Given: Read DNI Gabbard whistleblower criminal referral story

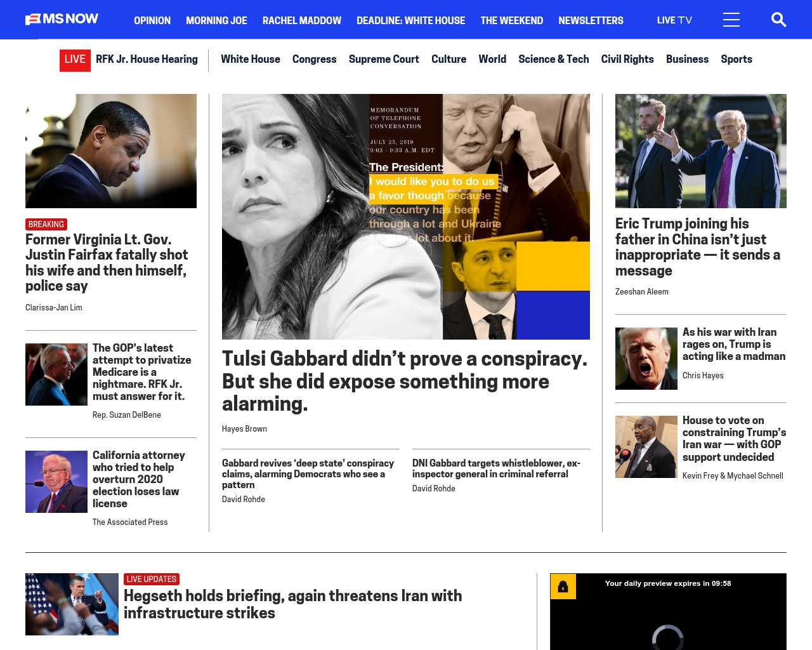Looking at the screenshot, I should [497, 468].
